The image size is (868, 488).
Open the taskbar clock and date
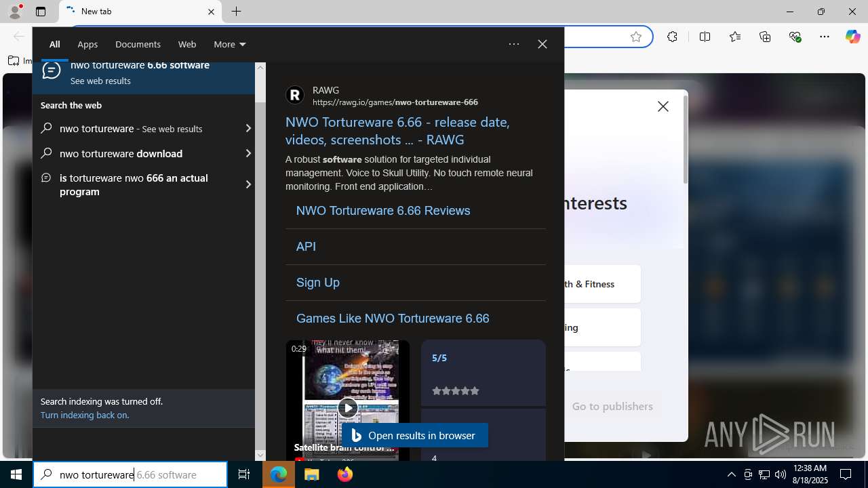pos(810,474)
